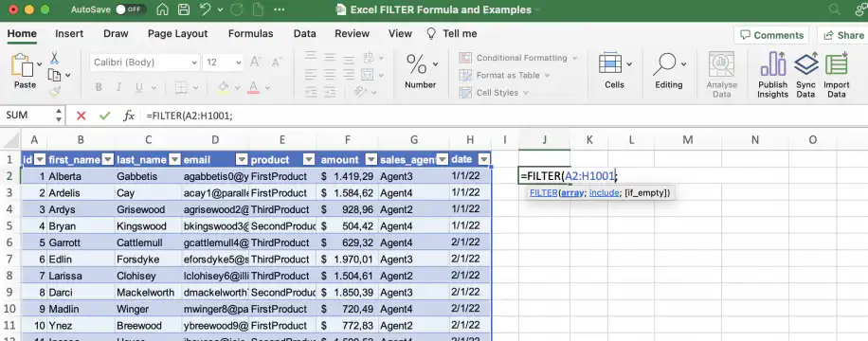The width and height of the screenshot is (868, 341).
Task: Click the include argument in tooltip
Action: [x=604, y=193]
